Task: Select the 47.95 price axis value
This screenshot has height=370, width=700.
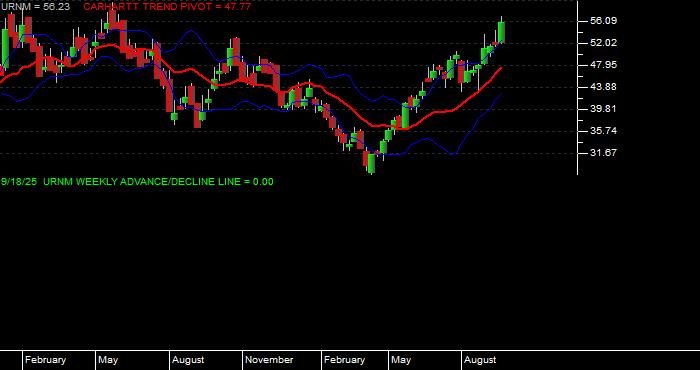Action: coord(603,65)
